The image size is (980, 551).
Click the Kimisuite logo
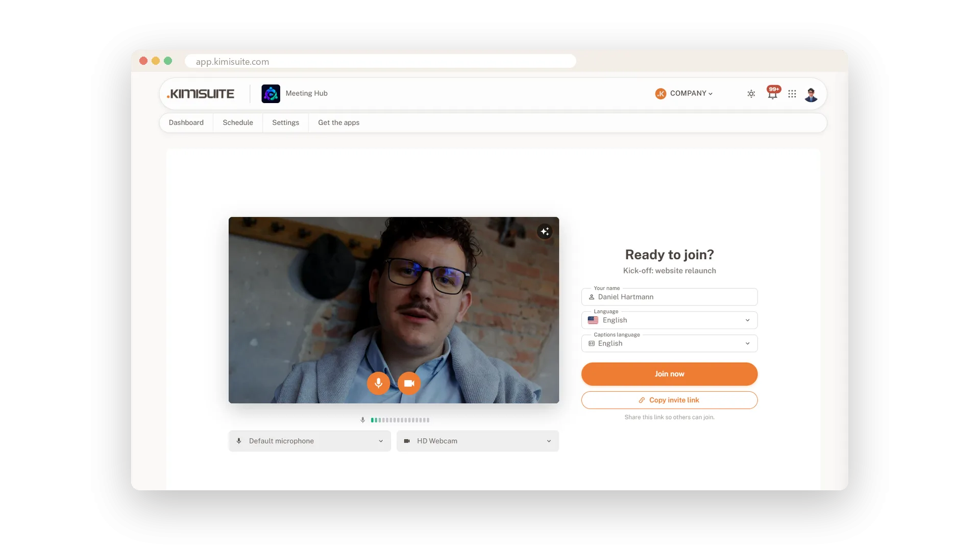(201, 94)
